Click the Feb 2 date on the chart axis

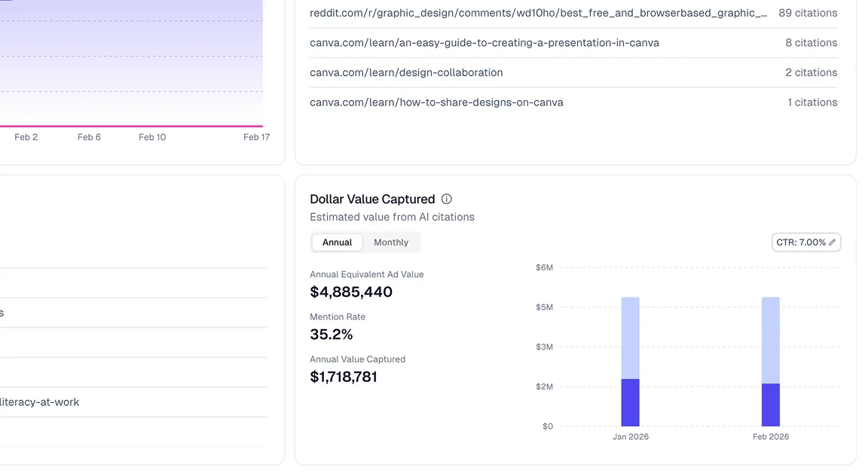pos(26,137)
